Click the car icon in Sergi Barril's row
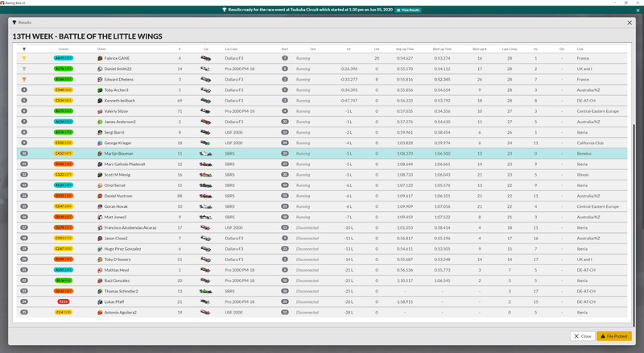Viewport: 644px width, 353px height. (x=206, y=132)
